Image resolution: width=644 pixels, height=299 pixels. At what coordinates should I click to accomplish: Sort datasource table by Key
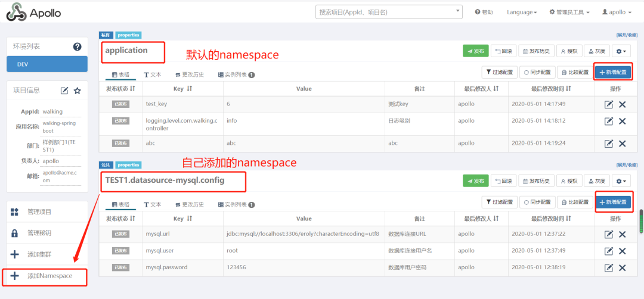[x=190, y=219]
